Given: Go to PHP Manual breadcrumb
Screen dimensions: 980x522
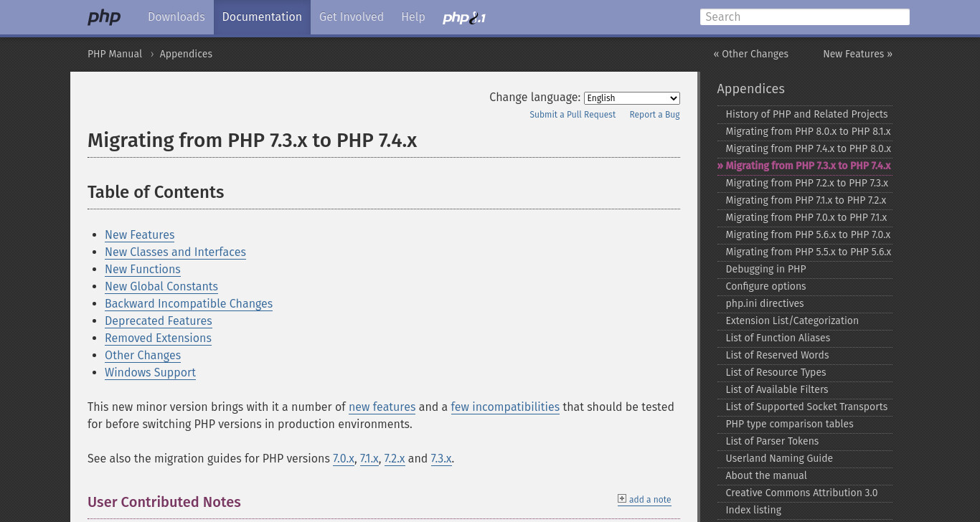Looking at the screenshot, I should 115,54.
